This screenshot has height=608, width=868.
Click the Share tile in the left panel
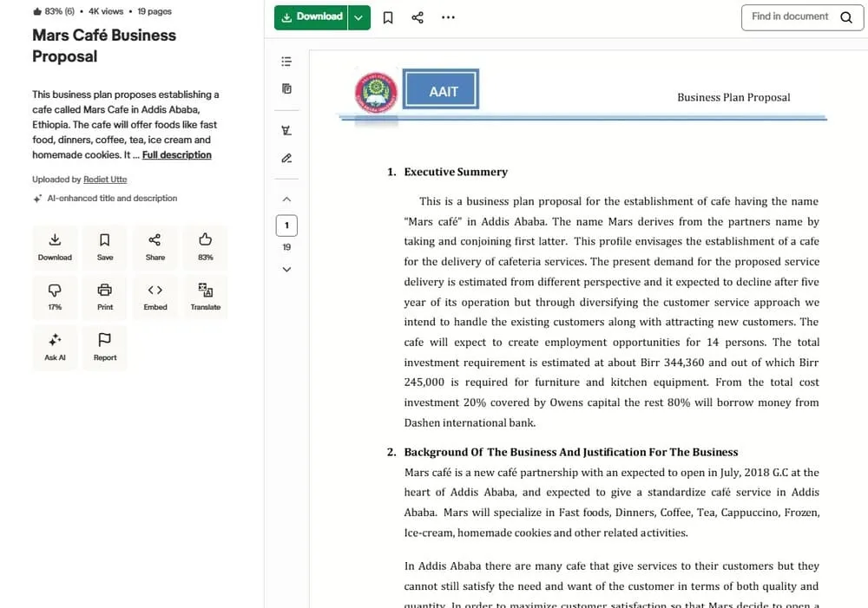click(155, 246)
